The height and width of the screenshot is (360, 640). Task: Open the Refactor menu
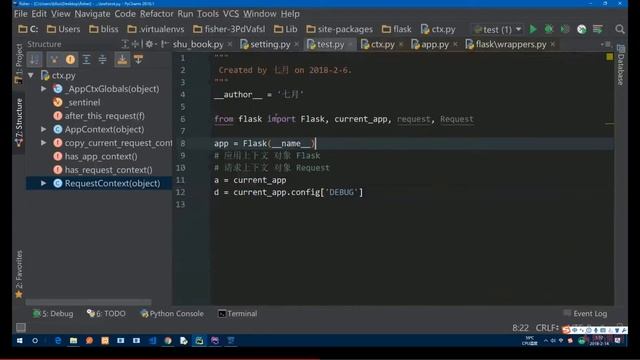coord(156,13)
